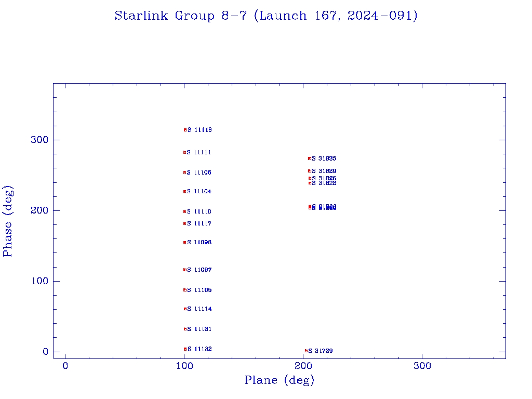Click the "Plane (deg)" axis title
This screenshot has height=399, width=532.
tap(280, 380)
